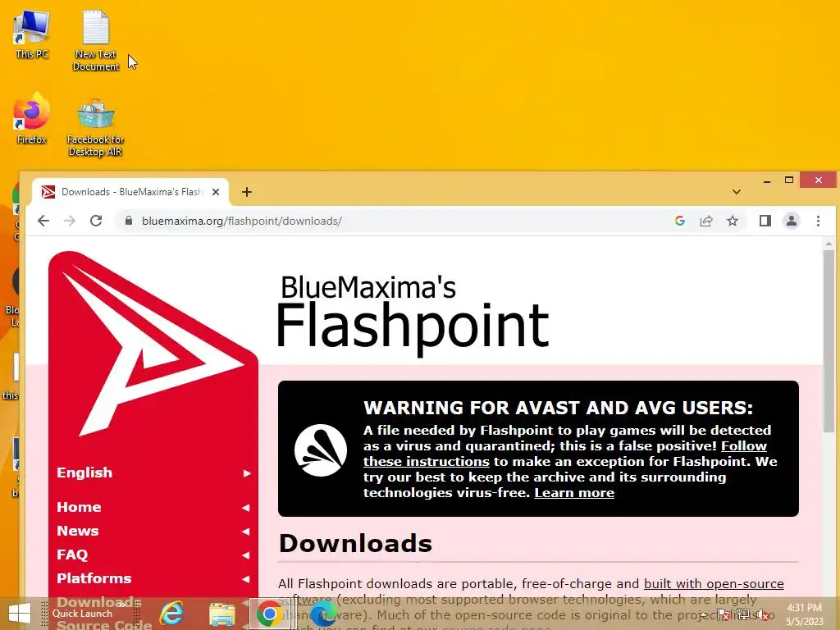The image size is (840, 630).
Task: Open the Windows Start button
Action: [20, 614]
